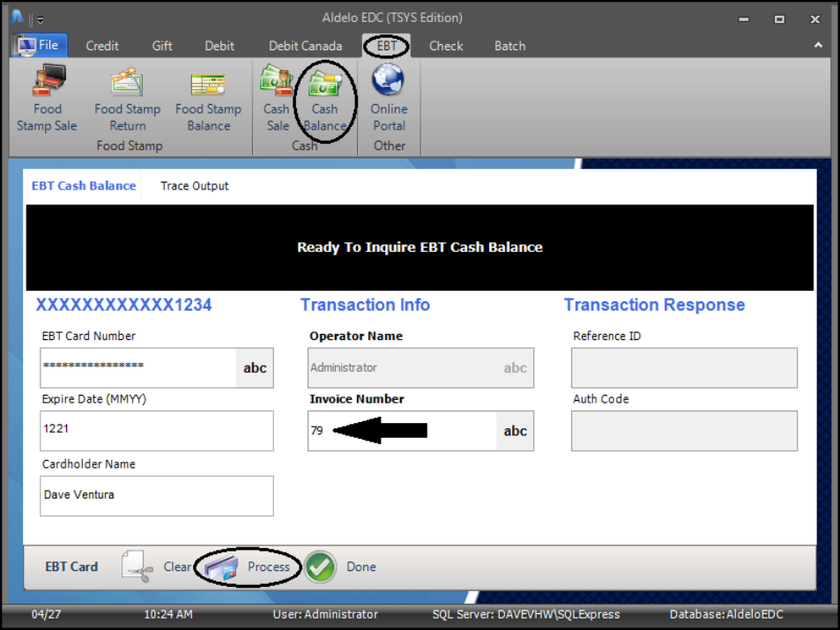Open the Cash Balance inquiry
The image size is (840, 630).
324,99
